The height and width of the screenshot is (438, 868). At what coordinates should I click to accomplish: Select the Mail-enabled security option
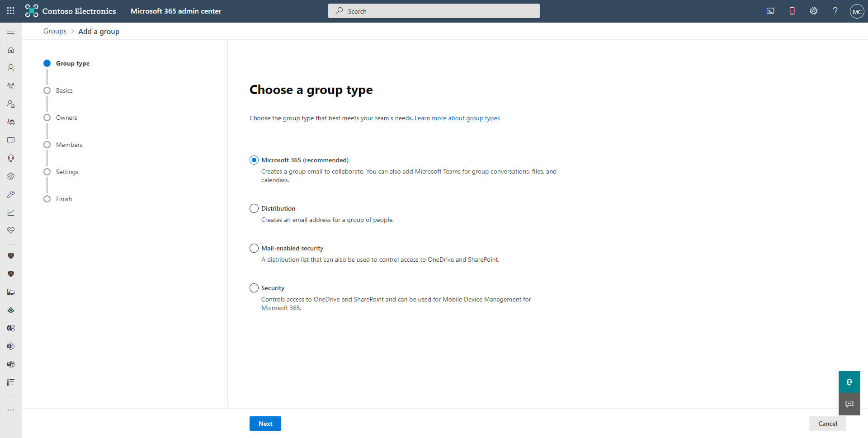click(254, 248)
